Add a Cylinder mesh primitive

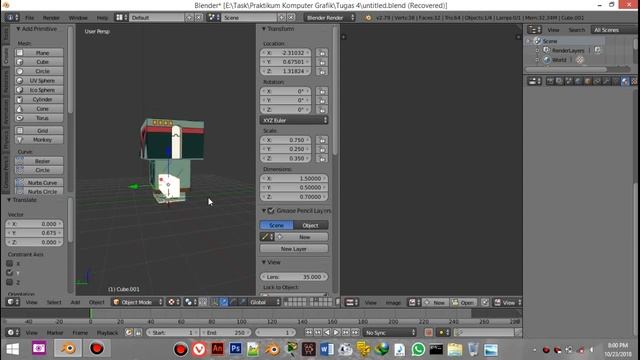point(39,99)
